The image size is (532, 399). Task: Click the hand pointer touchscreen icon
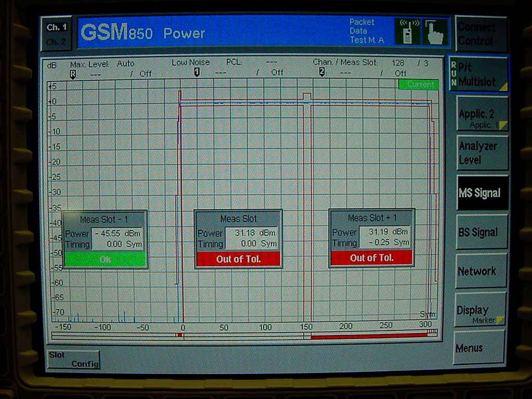435,32
